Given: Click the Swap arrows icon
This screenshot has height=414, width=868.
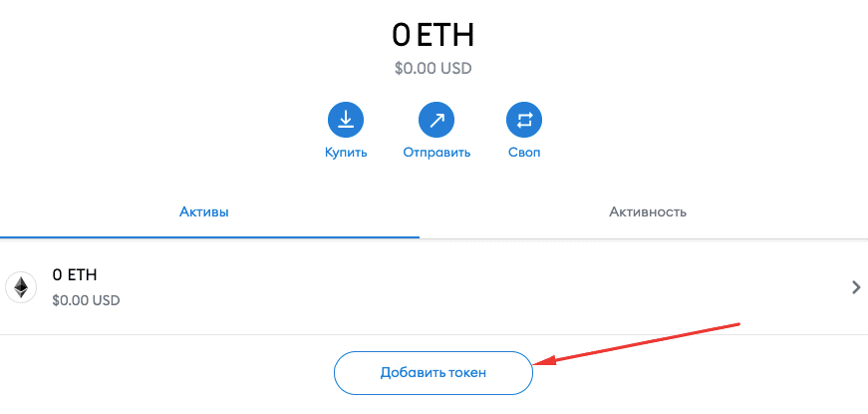Looking at the screenshot, I should pos(524,121).
